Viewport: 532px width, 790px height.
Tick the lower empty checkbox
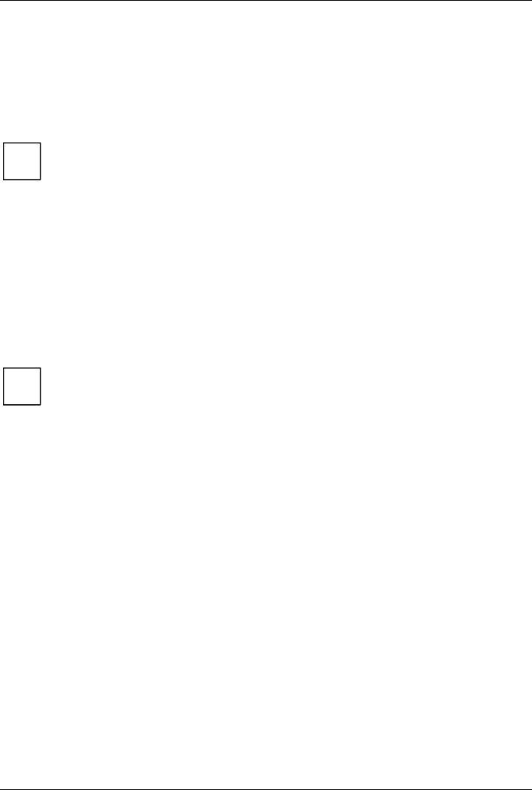pos(21,387)
